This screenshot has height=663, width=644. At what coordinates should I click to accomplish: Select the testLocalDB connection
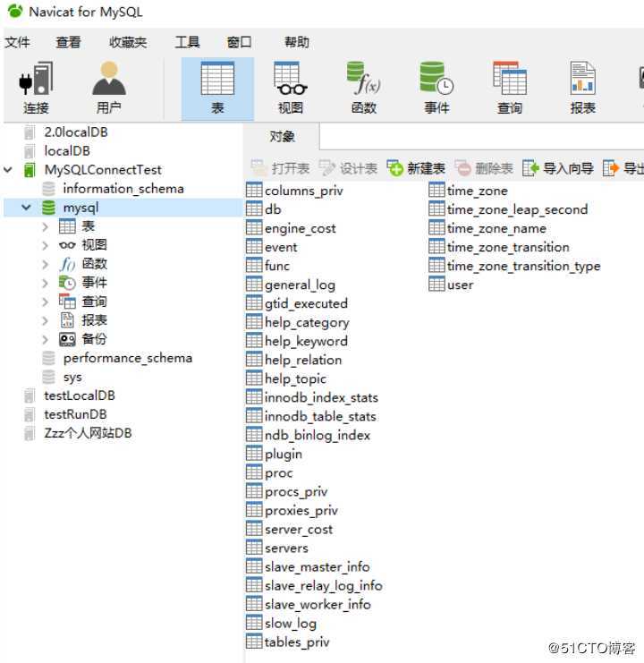(x=80, y=395)
